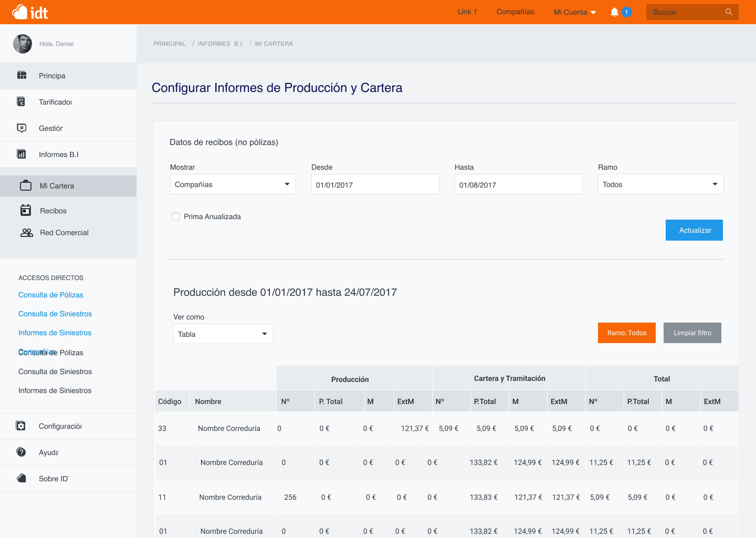This screenshot has width=756, height=538.
Task: Open the Ayuda help icon
Action: tap(21, 452)
